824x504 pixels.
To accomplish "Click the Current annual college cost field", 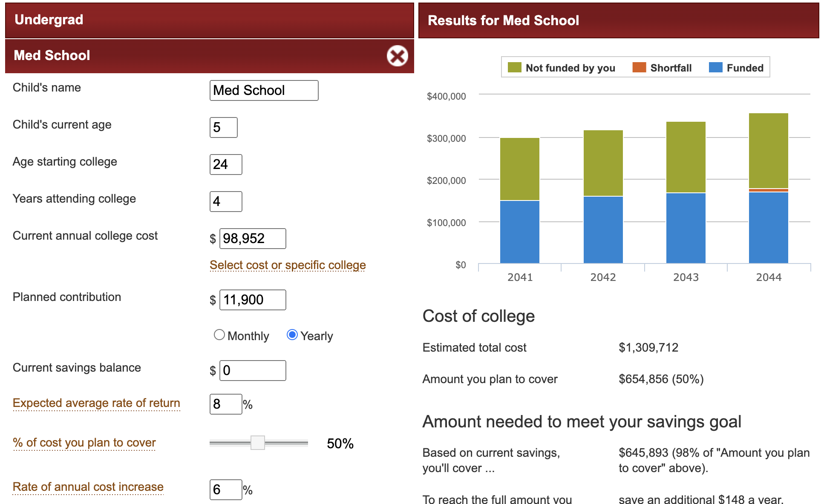I will (x=252, y=238).
